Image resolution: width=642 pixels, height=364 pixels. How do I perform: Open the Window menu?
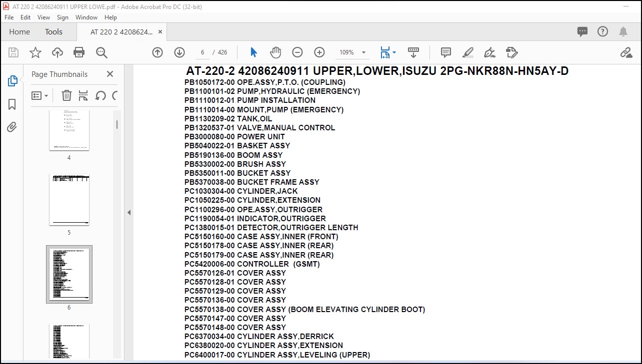(86, 17)
